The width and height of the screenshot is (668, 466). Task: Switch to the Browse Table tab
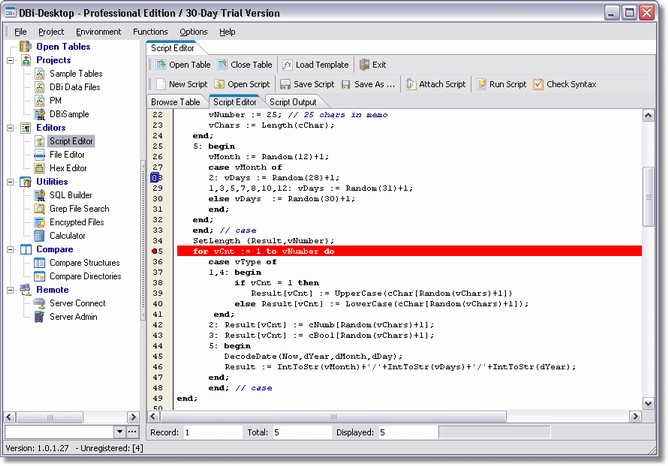point(176,102)
